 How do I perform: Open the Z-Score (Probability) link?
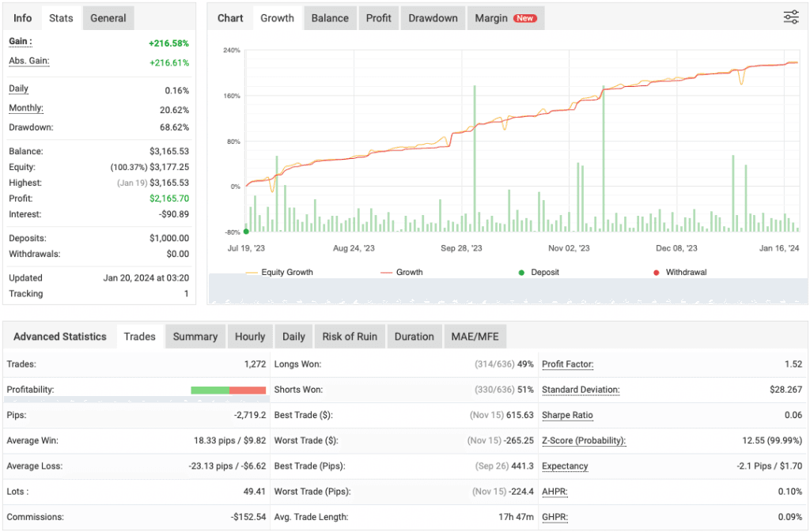pos(584,440)
